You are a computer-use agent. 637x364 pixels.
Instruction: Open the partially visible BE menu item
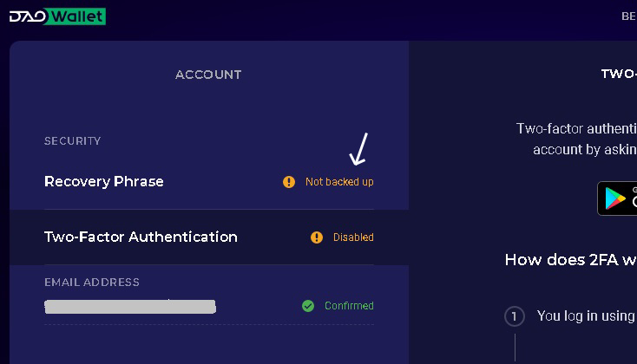pos(629,16)
